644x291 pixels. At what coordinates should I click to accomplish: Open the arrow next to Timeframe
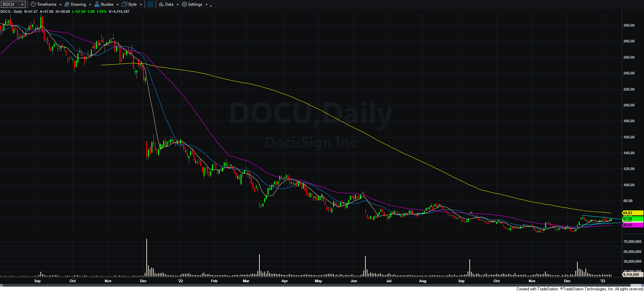(x=61, y=5)
